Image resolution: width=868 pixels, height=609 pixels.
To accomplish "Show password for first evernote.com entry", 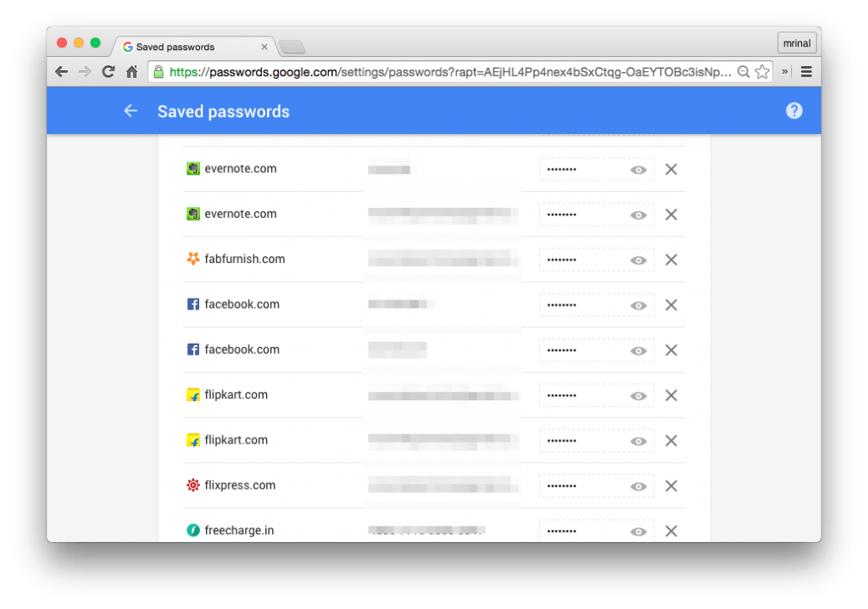I will click(638, 170).
